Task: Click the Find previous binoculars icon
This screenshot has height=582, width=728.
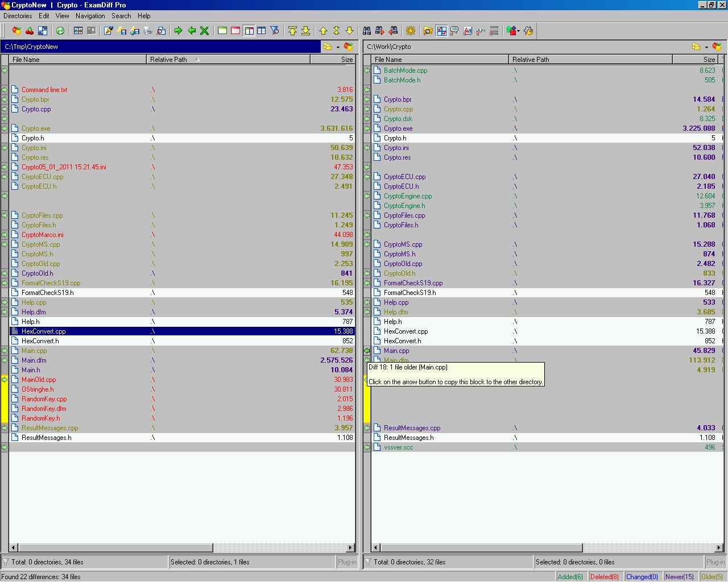Action: (x=393, y=31)
